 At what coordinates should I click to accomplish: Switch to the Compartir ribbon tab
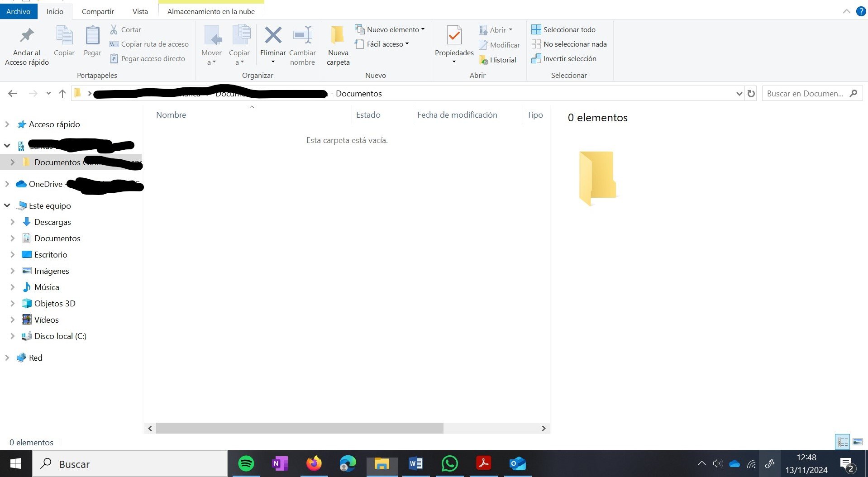click(x=98, y=11)
